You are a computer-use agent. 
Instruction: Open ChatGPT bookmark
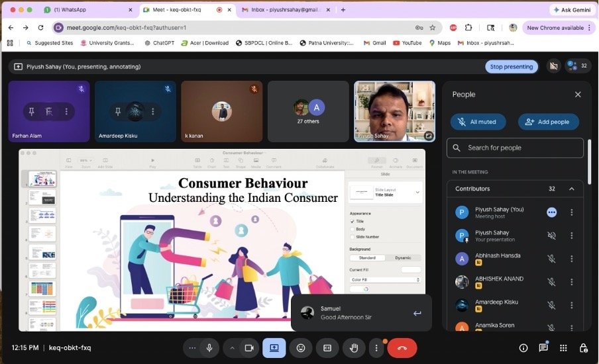click(160, 43)
